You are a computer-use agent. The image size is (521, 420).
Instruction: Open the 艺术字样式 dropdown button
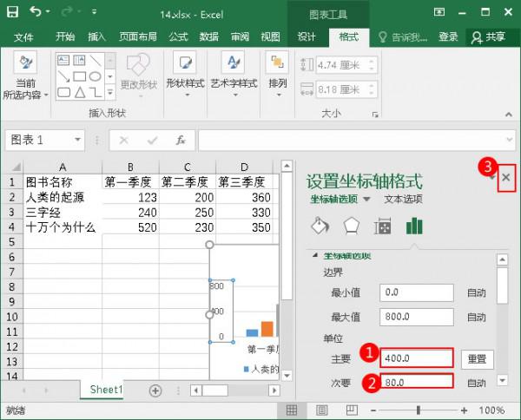pos(234,75)
